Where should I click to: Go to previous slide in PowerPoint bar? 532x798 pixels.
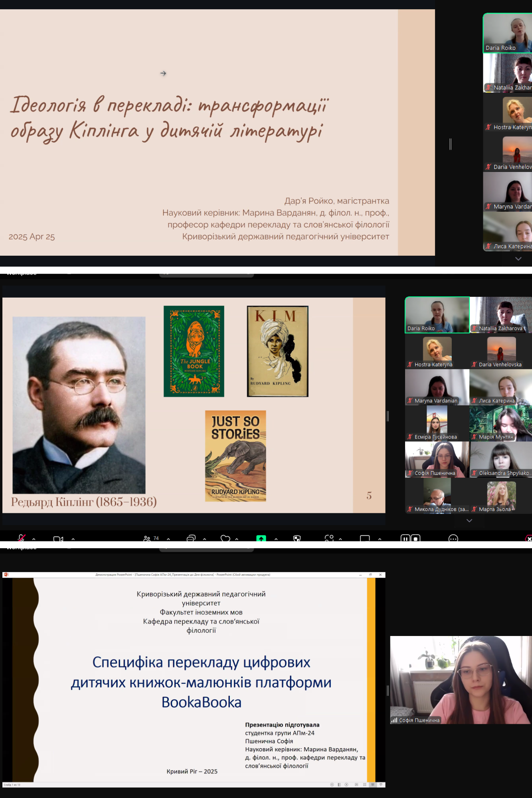332,784
